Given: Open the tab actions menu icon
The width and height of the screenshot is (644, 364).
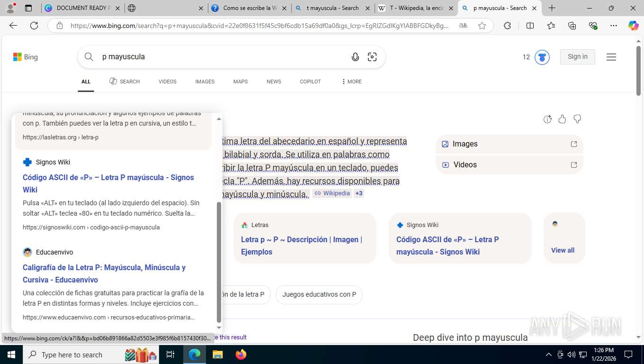Looking at the screenshot, I should 28,8.
